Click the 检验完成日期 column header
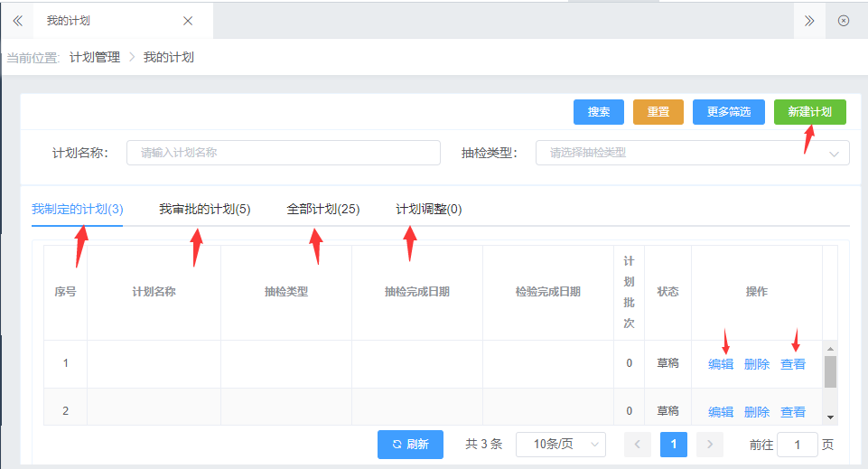Viewport: 868px width, 469px height. [x=548, y=292]
